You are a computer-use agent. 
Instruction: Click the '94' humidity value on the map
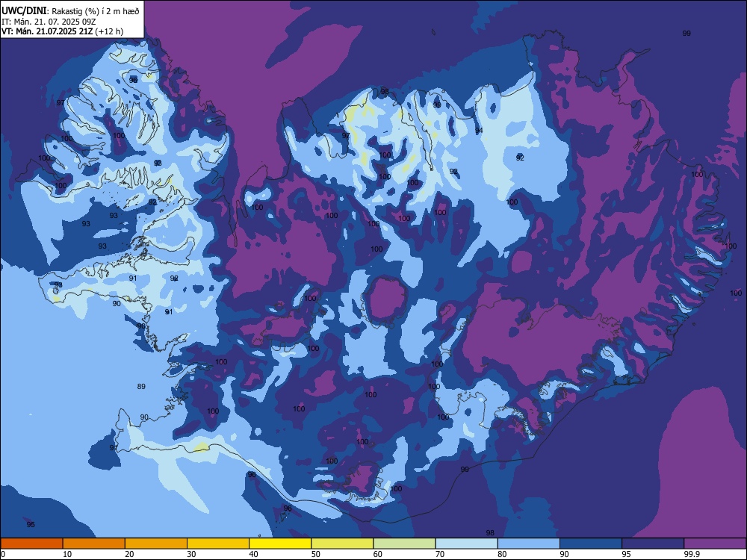click(479, 130)
